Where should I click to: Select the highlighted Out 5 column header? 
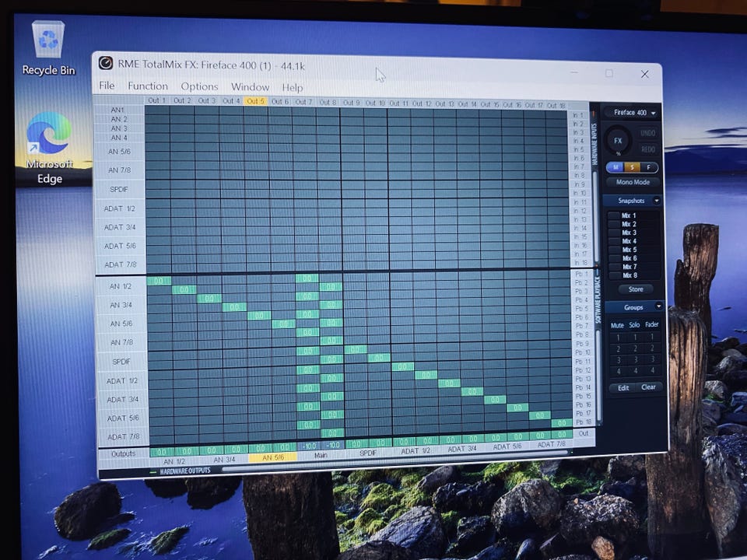click(x=255, y=101)
